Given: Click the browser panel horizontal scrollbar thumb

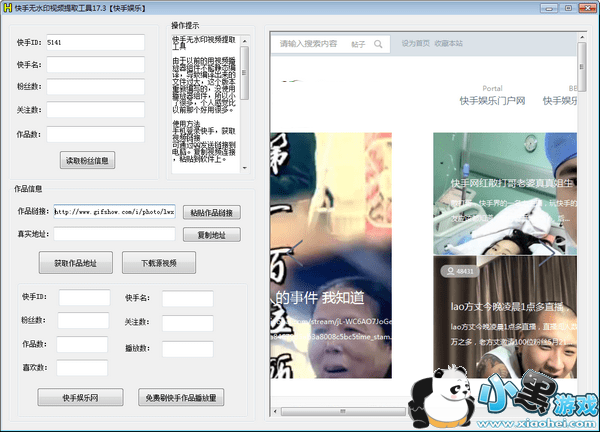Looking at the screenshot, I should point(343,412).
